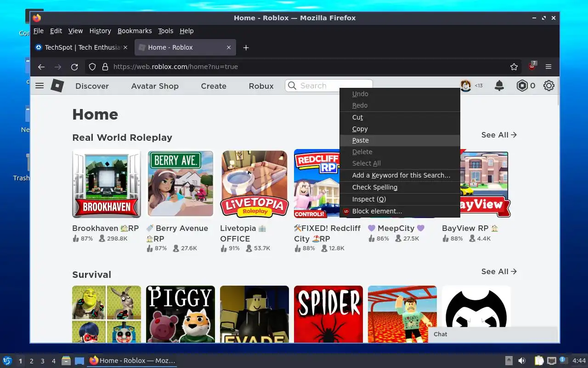This screenshot has width=588, height=368.
Task: Click the site security padlock icon
Action: pos(105,67)
